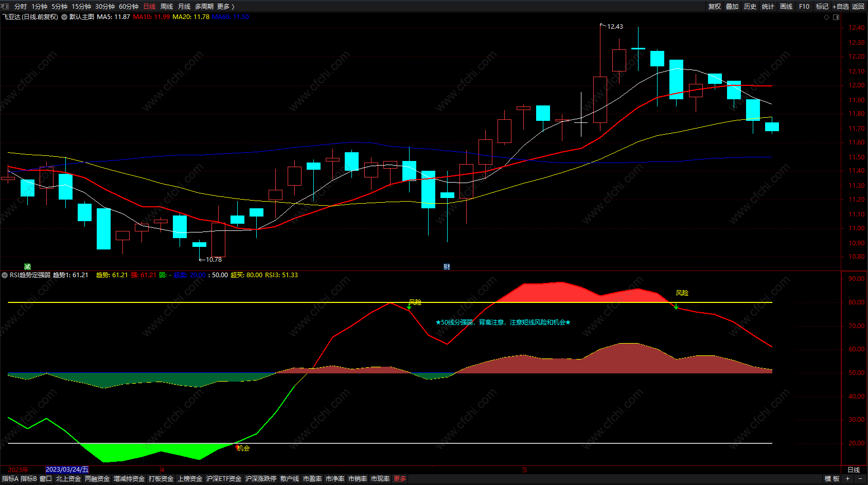This screenshot has width=868, height=485.
Task: Activate the 画线 drawing tools button
Action: [786, 7]
